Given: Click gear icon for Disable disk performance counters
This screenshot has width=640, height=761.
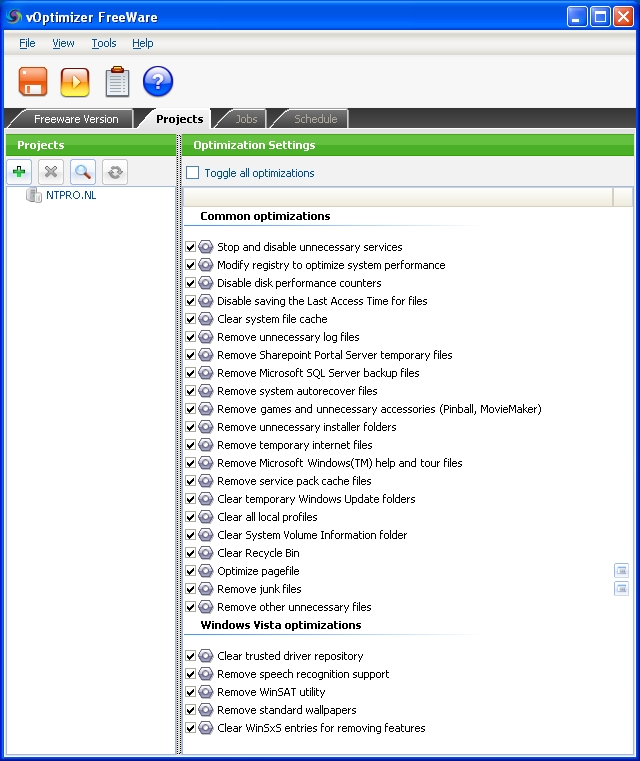Looking at the screenshot, I should point(206,283).
